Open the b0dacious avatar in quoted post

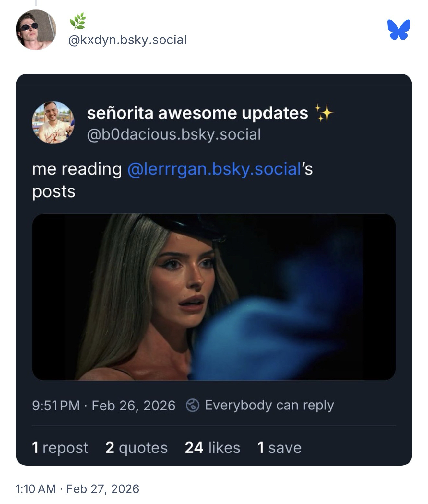point(53,122)
